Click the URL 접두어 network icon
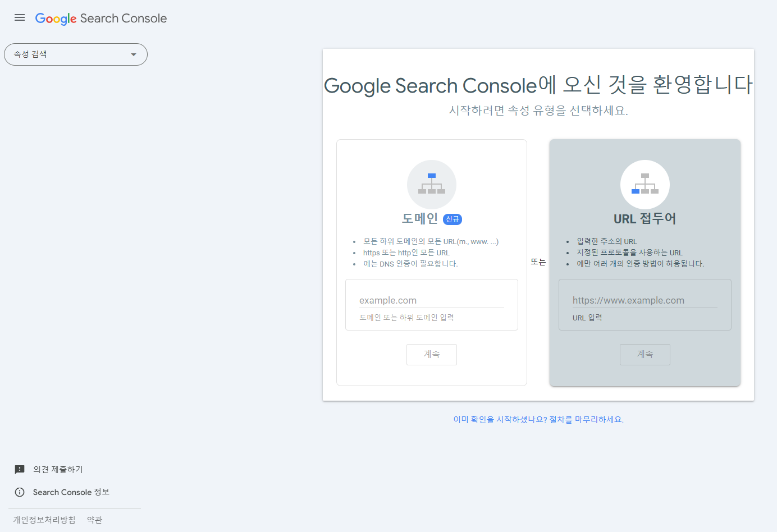The height and width of the screenshot is (532, 777). [645, 185]
